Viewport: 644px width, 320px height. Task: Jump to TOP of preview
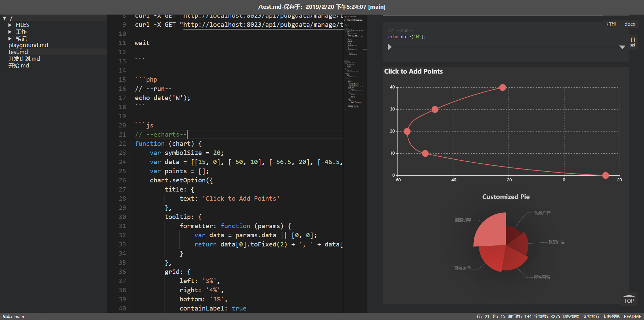tap(629, 299)
